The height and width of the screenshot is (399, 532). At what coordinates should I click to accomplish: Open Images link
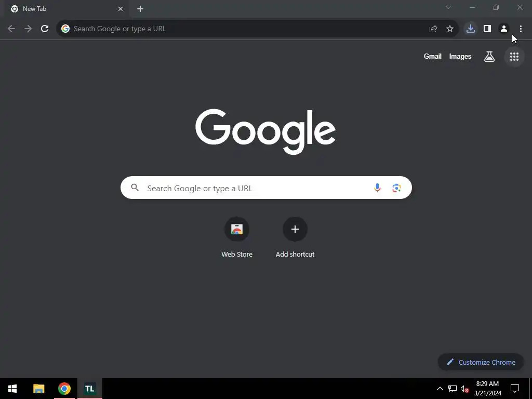click(460, 57)
